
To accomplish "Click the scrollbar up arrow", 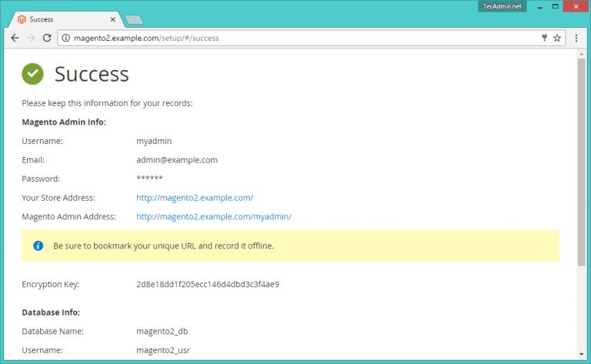I will coord(582,52).
